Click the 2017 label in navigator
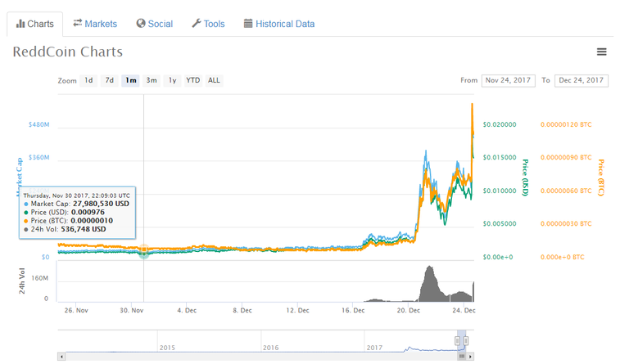Screen dimensions: 629x364 [374, 348]
